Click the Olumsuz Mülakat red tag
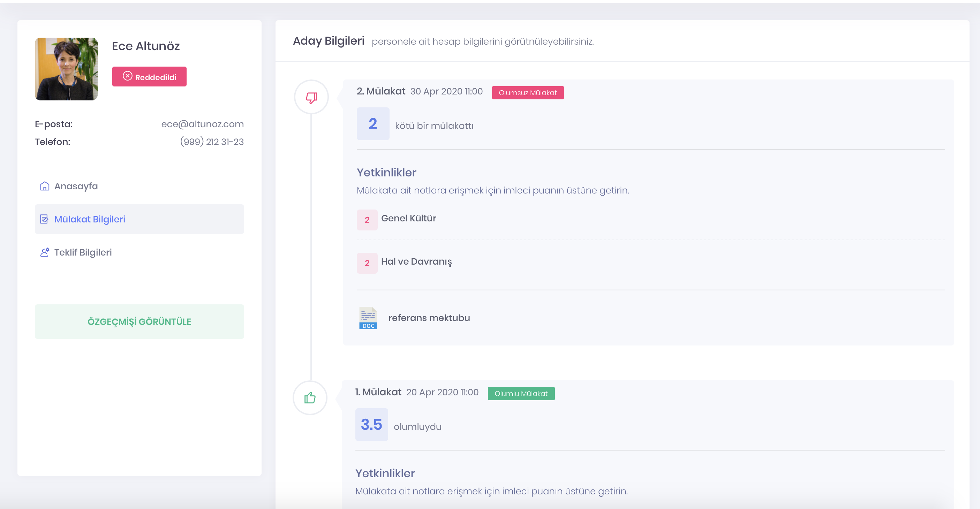This screenshot has width=980, height=509. (527, 92)
